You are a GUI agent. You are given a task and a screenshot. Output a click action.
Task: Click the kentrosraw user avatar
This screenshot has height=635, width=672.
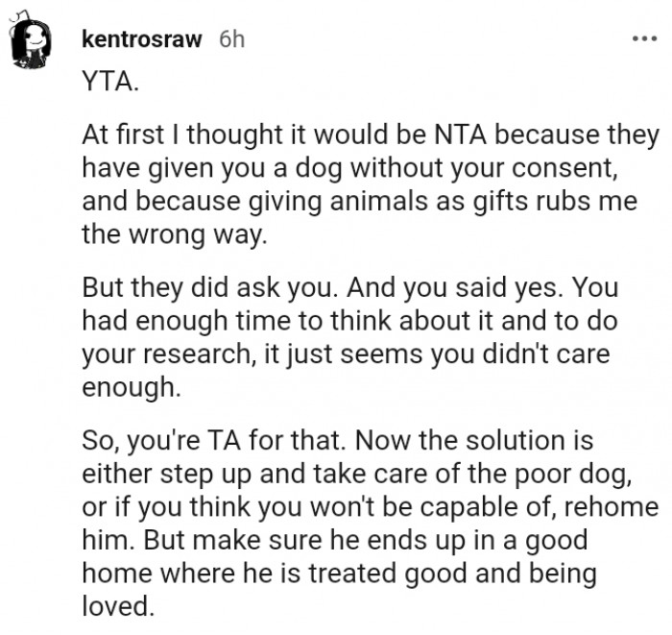(35, 40)
